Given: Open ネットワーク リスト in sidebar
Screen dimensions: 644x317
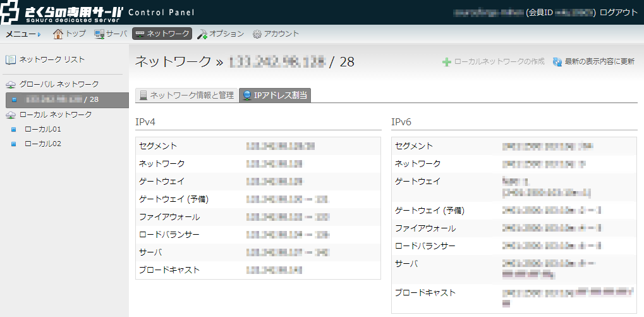Looking at the screenshot, I should (52, 59).
